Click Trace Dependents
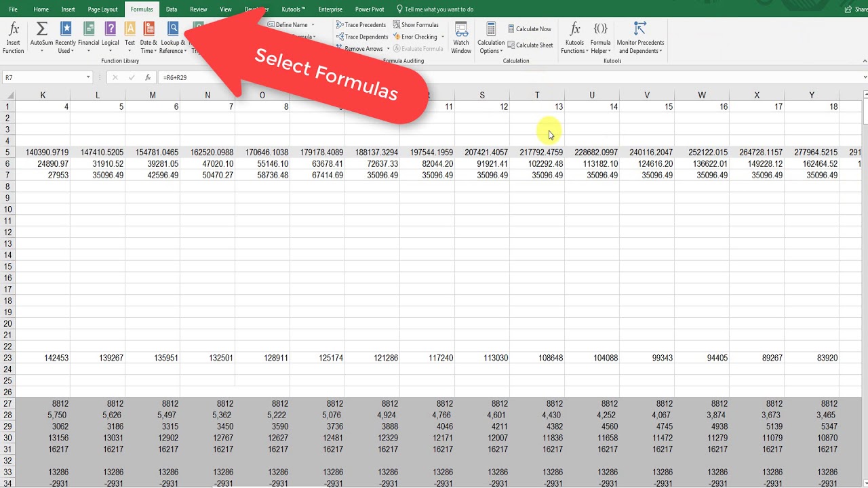 tap(361, 37)
